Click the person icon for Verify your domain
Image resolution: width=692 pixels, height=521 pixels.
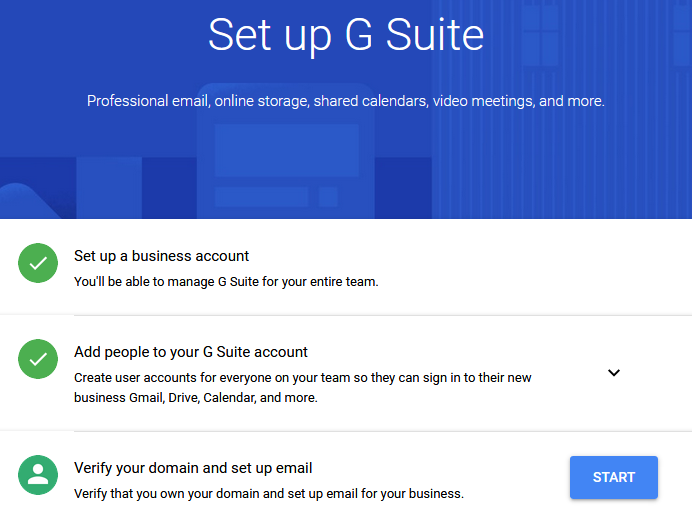coord(38,475)
